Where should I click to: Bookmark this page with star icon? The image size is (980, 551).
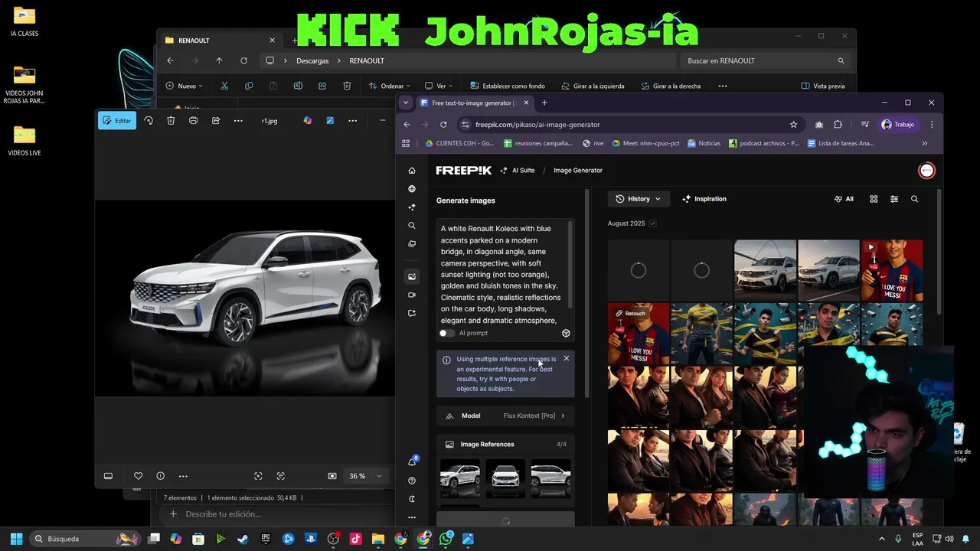[793, 124]
